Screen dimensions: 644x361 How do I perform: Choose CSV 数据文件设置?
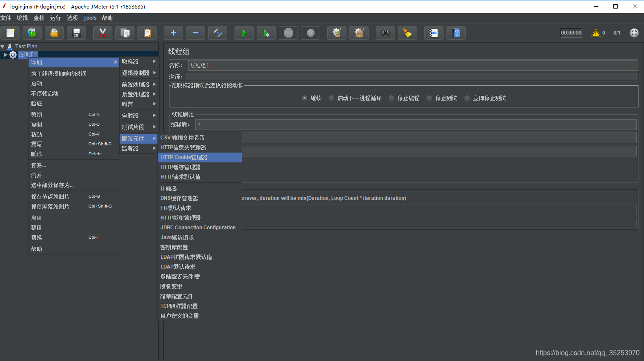tap(200, 138)
